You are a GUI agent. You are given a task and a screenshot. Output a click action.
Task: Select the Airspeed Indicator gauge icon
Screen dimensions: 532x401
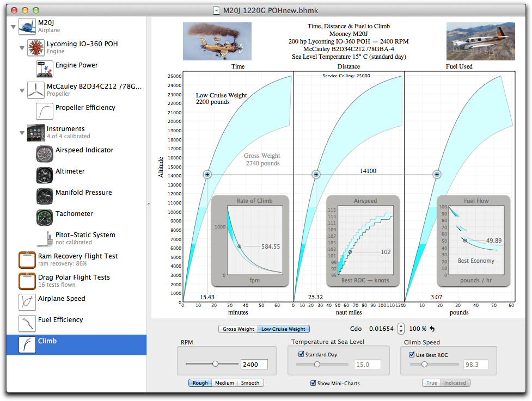click(45, 154)
